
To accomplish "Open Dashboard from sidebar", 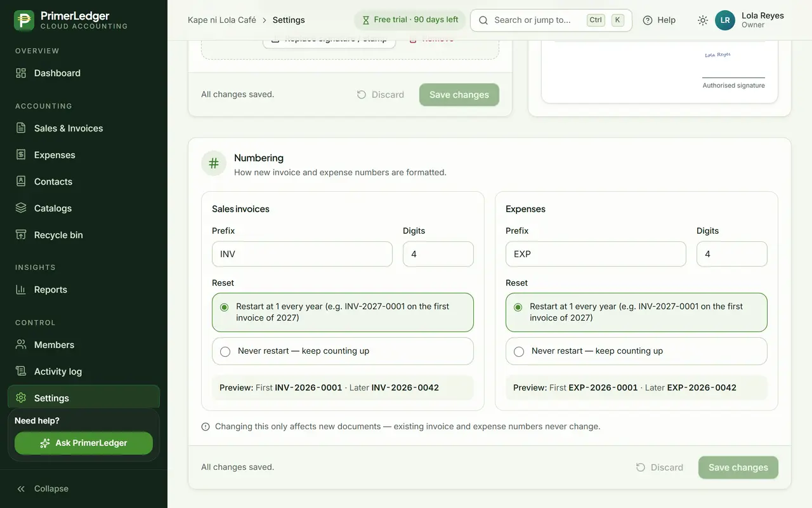I will click(x=84, y=73).
